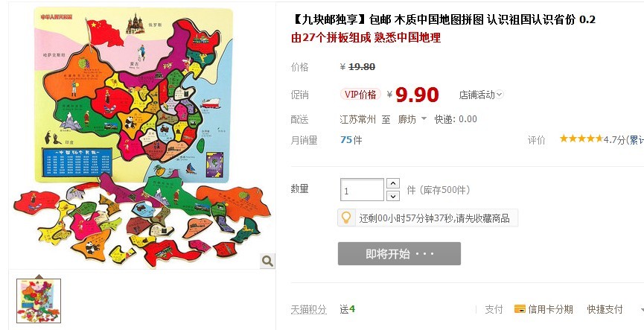Click the 信用卡分期 text link

(550, 309)
